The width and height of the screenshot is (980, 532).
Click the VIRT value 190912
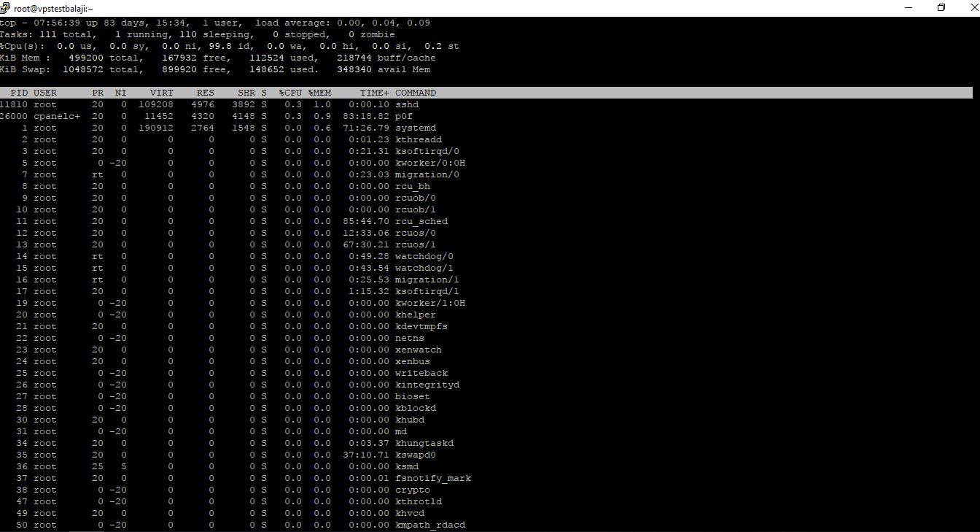156,128
